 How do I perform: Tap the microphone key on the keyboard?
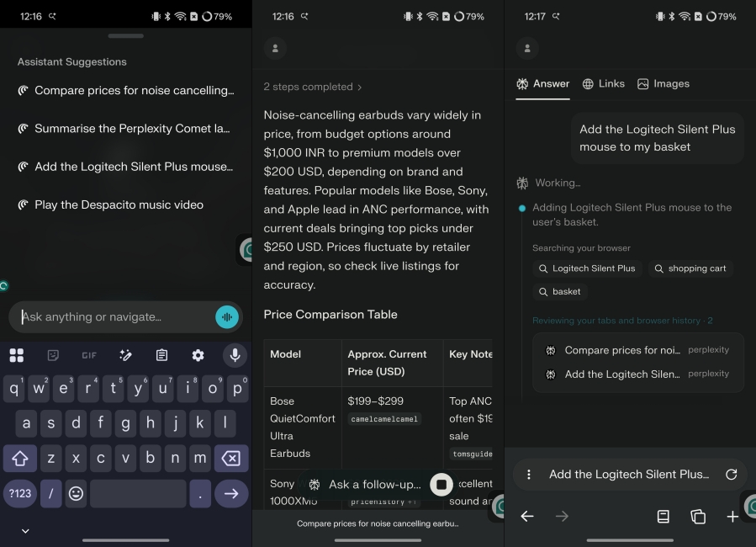pyautogui.click(x=233, y=355)
